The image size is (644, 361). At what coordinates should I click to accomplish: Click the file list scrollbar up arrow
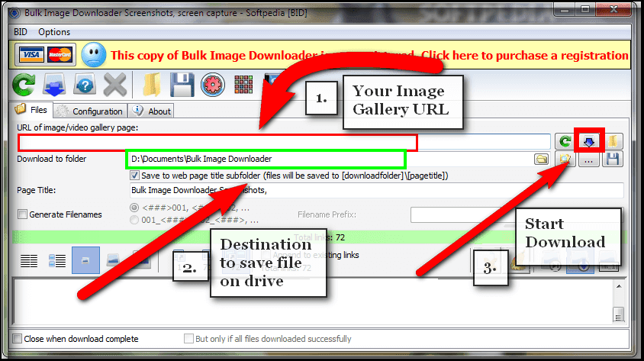pos(619,286)
